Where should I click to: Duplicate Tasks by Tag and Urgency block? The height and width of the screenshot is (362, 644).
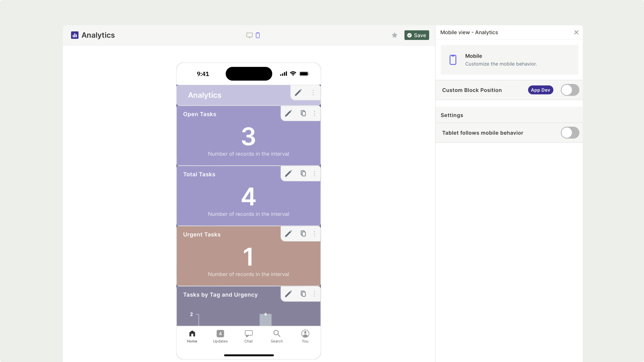click(x=303, y=294)
